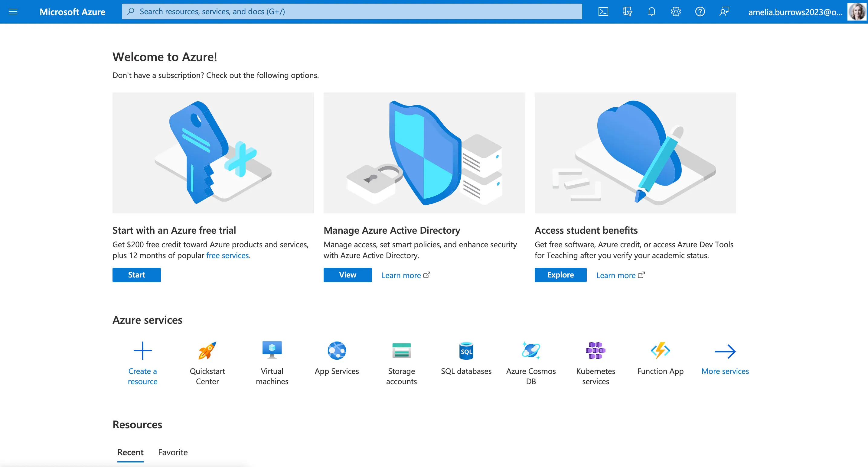The image size is (868, 467).
Task: Open the Azure Cosmos DB icon
Action: pyautogui.click(x=531, y=351)
